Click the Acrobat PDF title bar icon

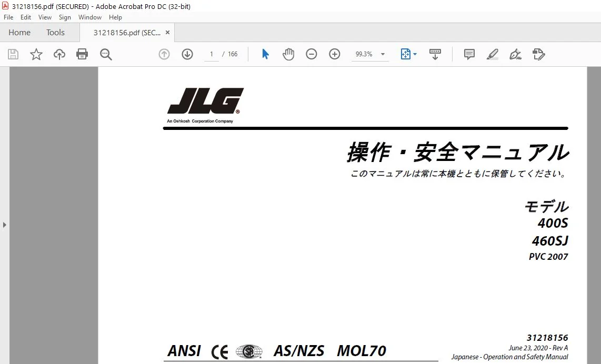click(x=5, y=6)
